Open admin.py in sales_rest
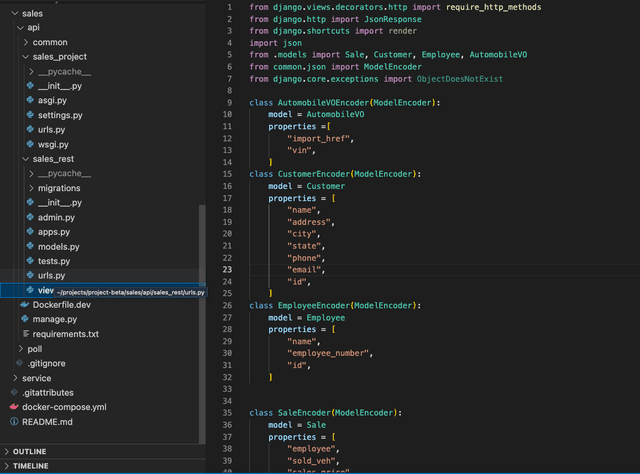 click(56, 217)
